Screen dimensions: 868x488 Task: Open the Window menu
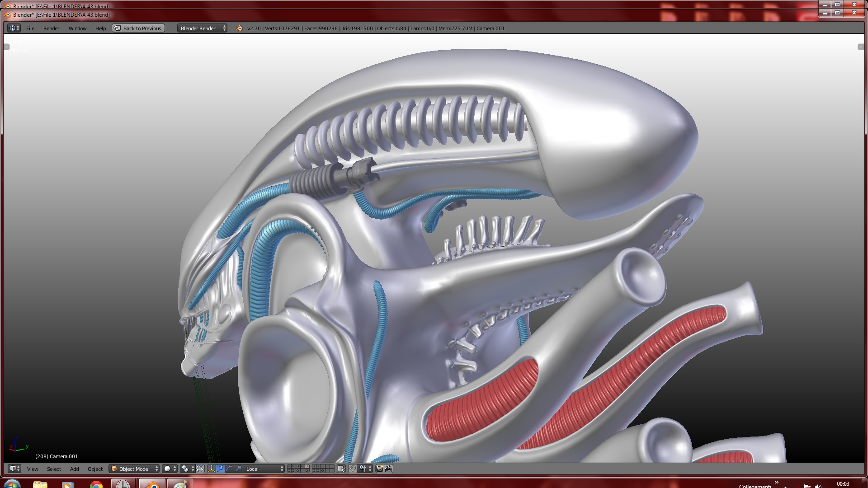coord(77,28)
